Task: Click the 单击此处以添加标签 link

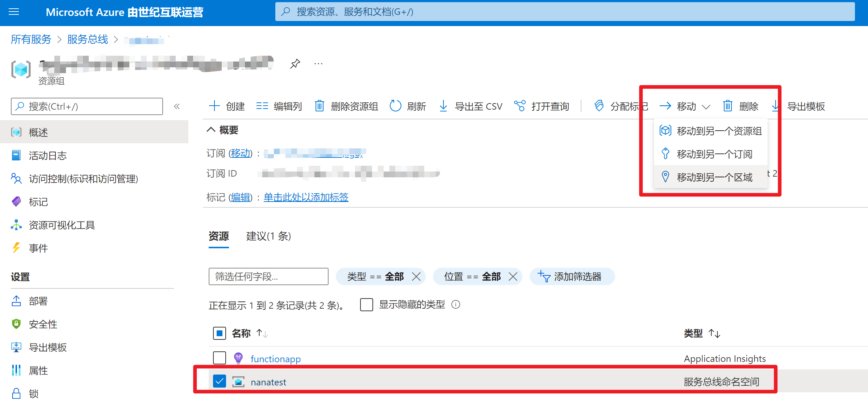Action: pos(306,197)
